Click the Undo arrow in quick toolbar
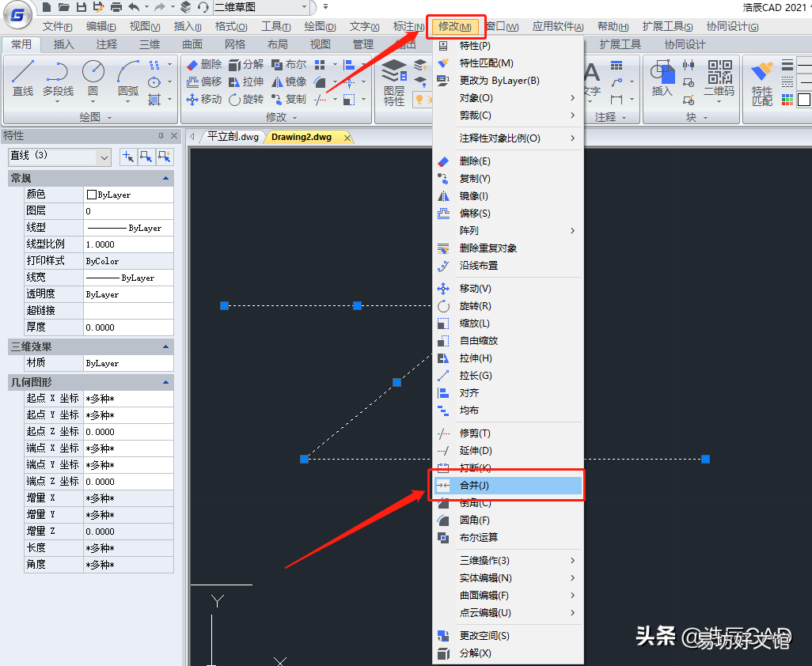 point(134,7)
